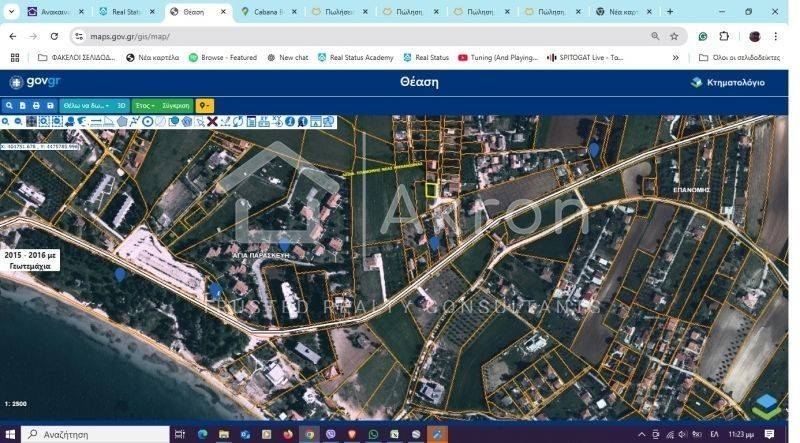
Task: Toggle the 3D view button
Action: pos(121,105)
